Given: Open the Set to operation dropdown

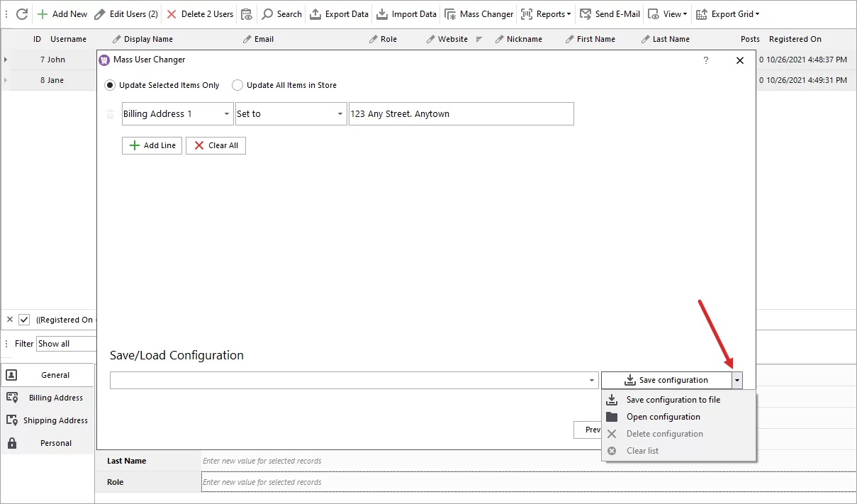Looking at the screenshot, I should (x=339, y=113).
